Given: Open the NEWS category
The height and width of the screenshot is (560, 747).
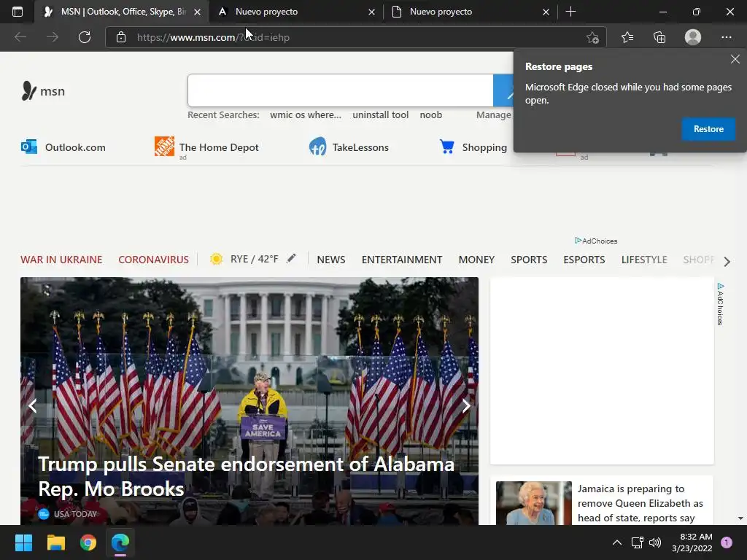Looking at the screenshot, I should pos(331,260).
